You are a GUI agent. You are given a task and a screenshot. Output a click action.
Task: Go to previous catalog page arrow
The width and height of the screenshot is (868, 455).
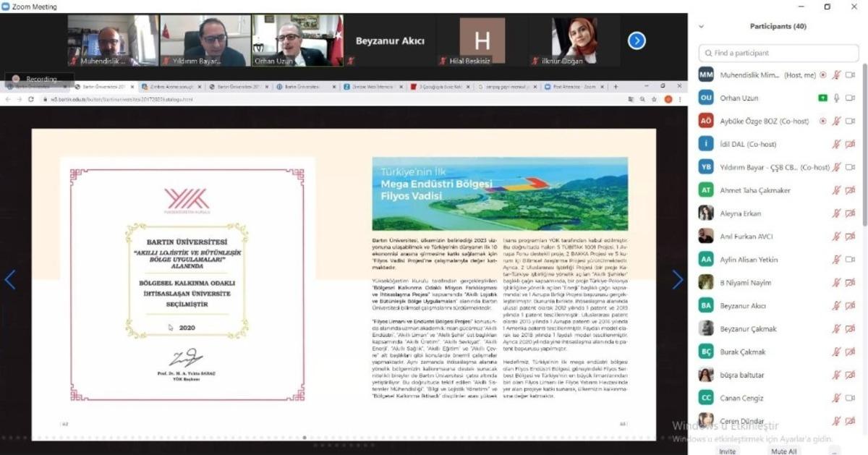point(10,280)
